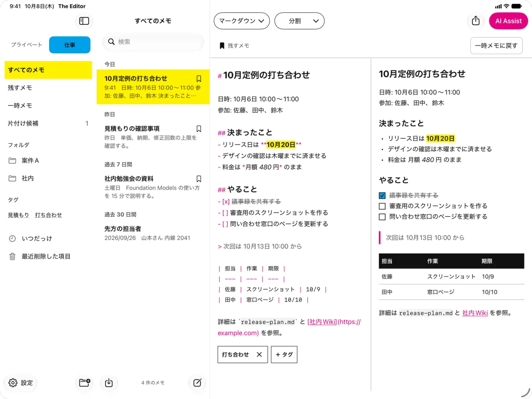Launch AI Assist
This screenshot has width=532, height=399.
pos(509,21)
